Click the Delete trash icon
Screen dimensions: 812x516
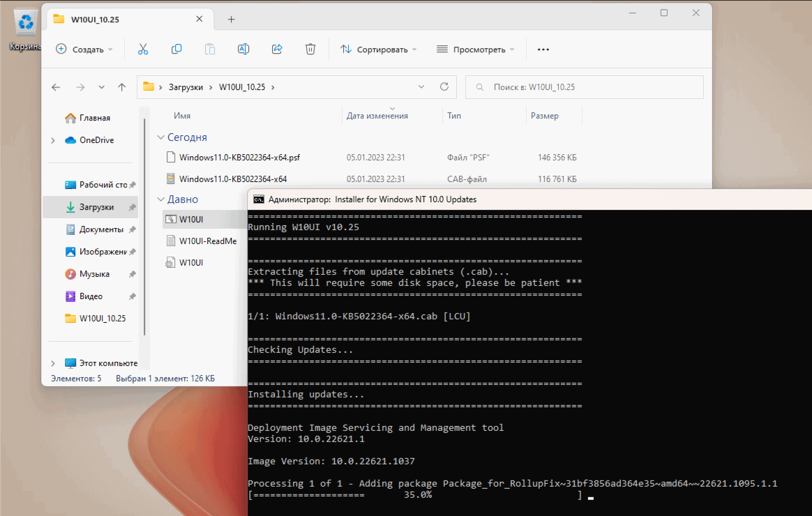tap(310, 50)
